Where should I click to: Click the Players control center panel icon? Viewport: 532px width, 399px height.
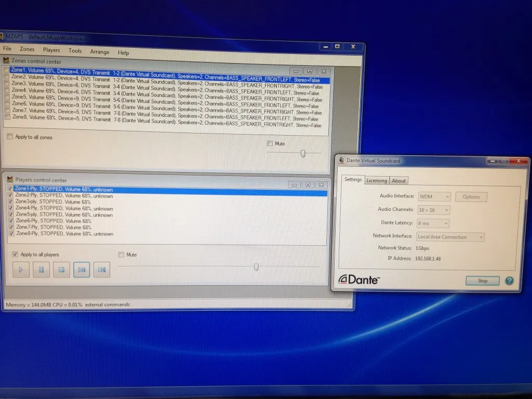point(10,179)
